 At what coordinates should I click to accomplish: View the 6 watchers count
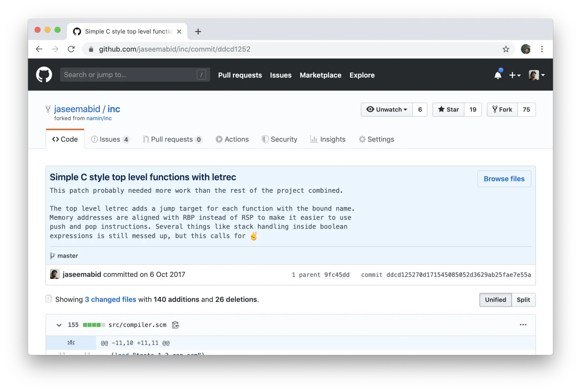(420, 110)
